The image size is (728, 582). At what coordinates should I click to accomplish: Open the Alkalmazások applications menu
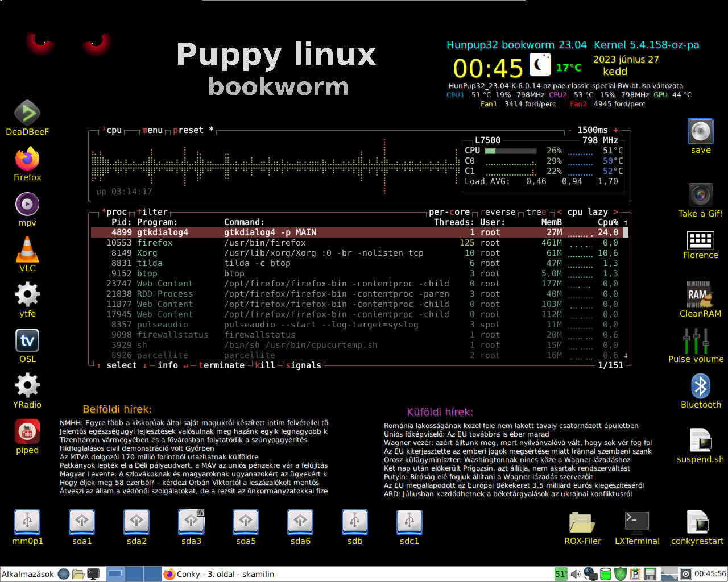pyautogui.click(x=28, y=574)
